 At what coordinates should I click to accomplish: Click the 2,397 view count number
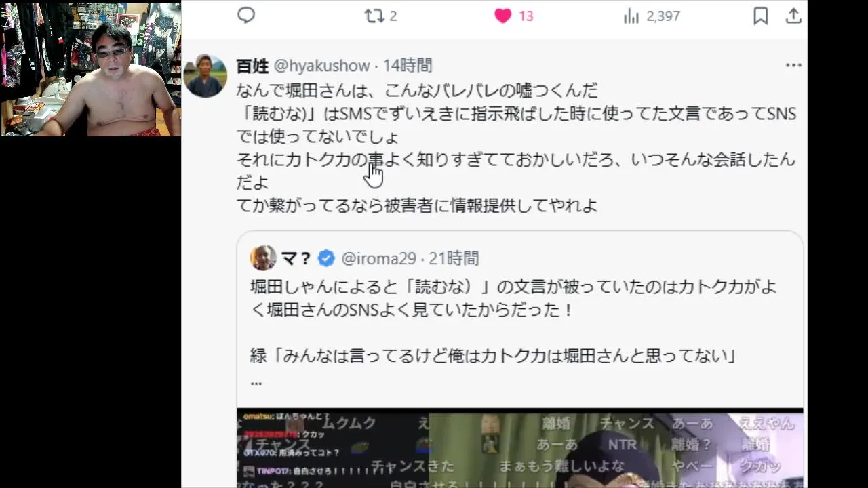point(663,16)
